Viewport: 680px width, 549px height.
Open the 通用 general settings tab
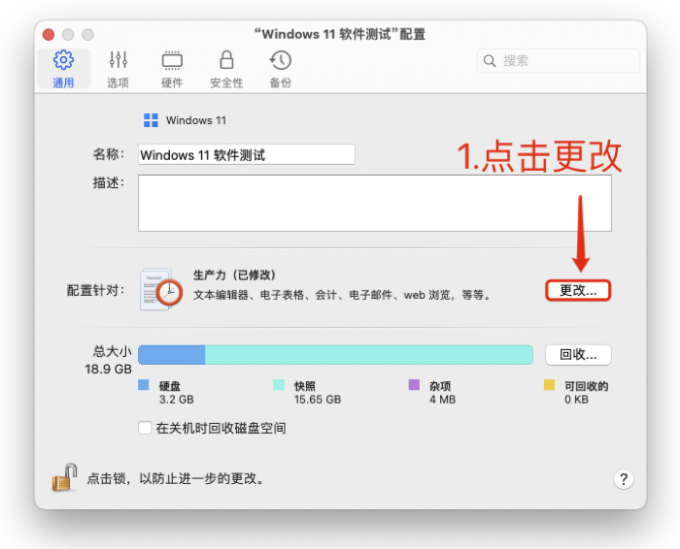click(63, 69)
